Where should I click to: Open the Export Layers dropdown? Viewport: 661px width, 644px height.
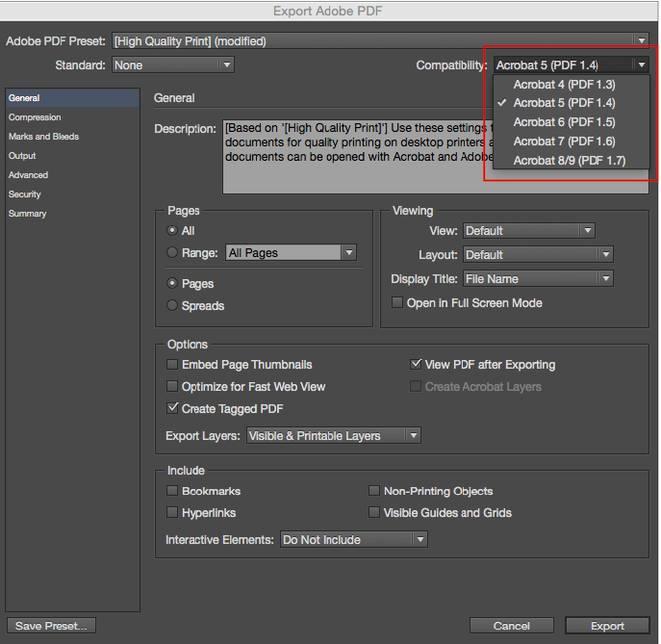pos(334,436)
